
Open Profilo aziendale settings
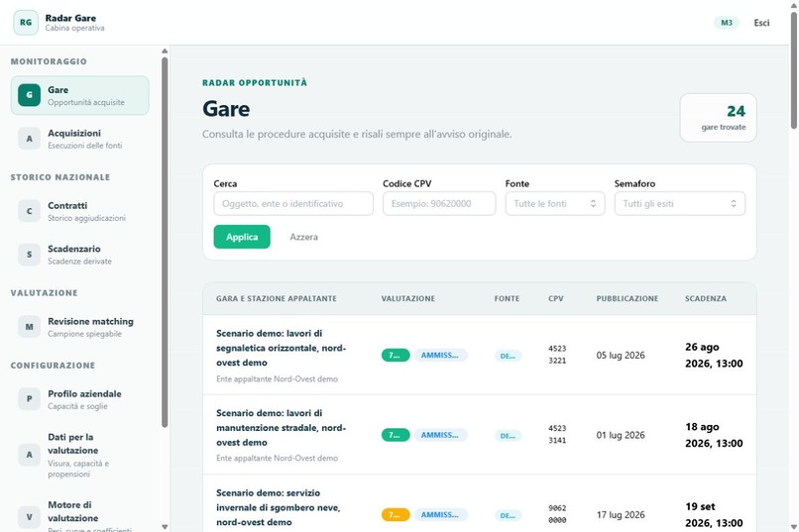pyautogui.click(x=80, y=399)
